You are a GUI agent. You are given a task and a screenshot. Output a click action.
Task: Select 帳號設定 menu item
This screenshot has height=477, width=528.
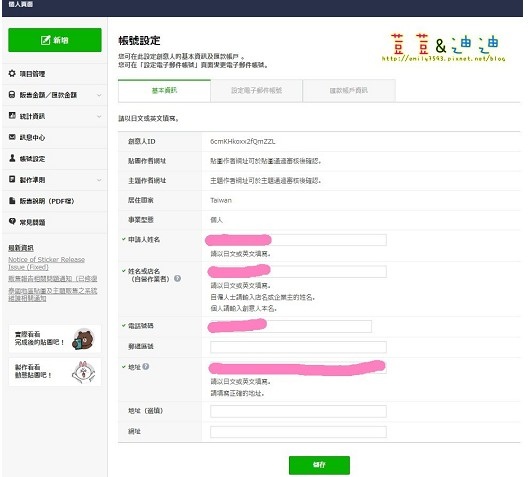click(x=55, y=159)
